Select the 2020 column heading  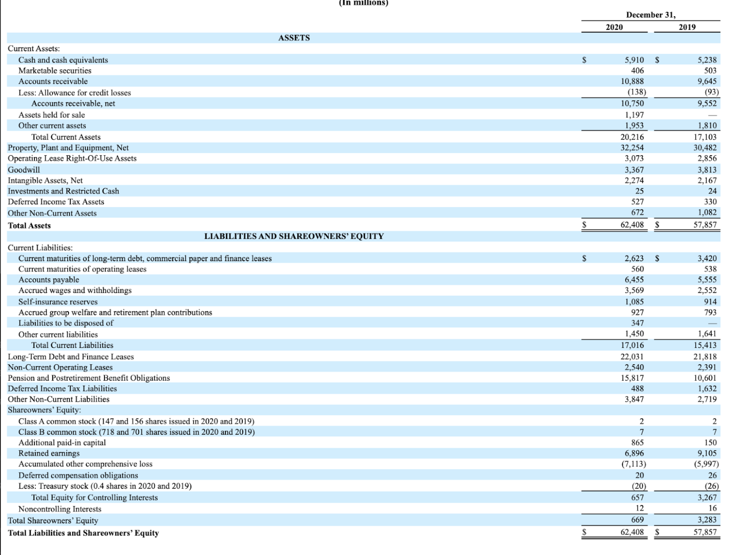pos(615,27)
